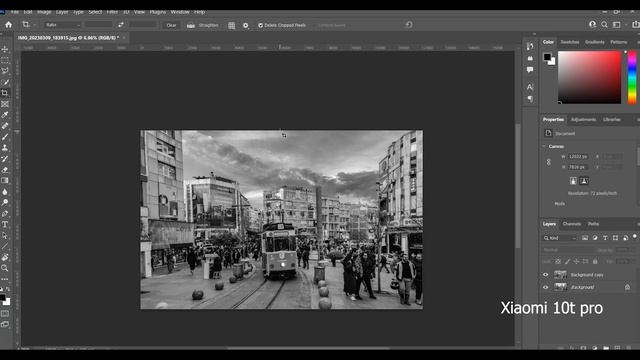Open the Paragraph panel icon

(530, 99)
